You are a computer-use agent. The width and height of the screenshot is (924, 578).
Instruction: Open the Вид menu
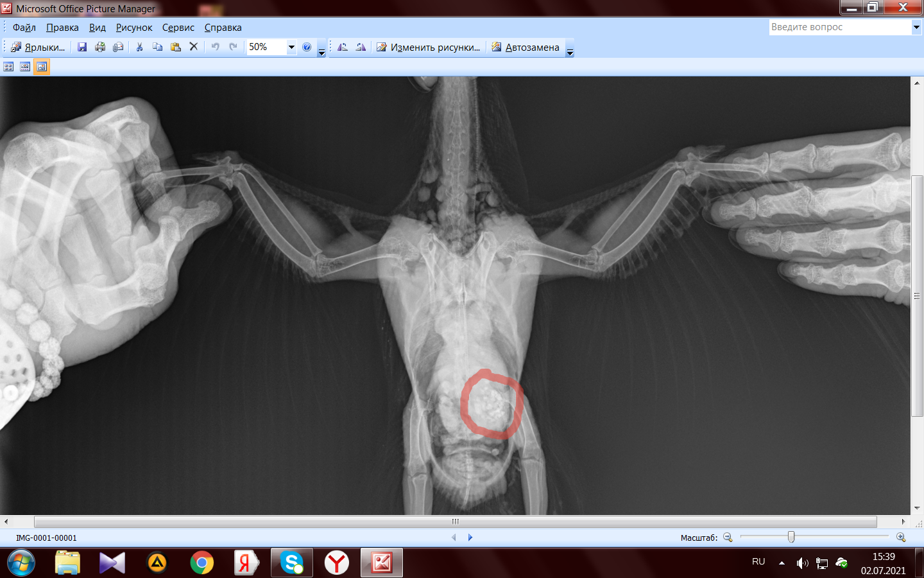98,28
